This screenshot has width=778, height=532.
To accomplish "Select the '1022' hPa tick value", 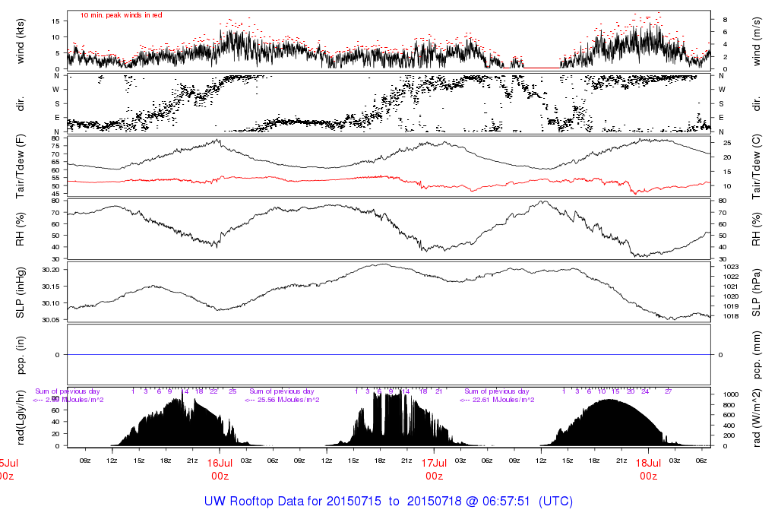I will point(732,277).
